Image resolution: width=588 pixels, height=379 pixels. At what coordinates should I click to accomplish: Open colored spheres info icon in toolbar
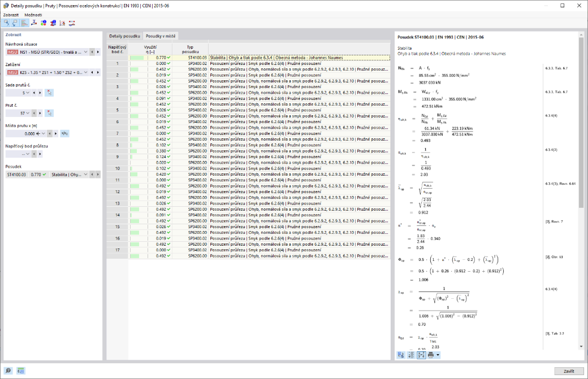point(44,23)
